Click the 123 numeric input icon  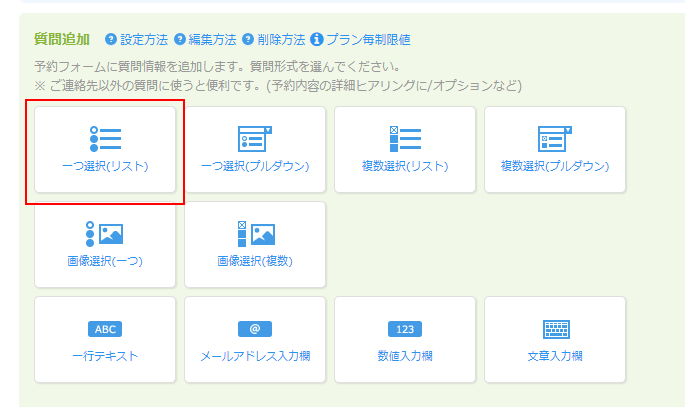pyautogui.click(x=405, y=329)
